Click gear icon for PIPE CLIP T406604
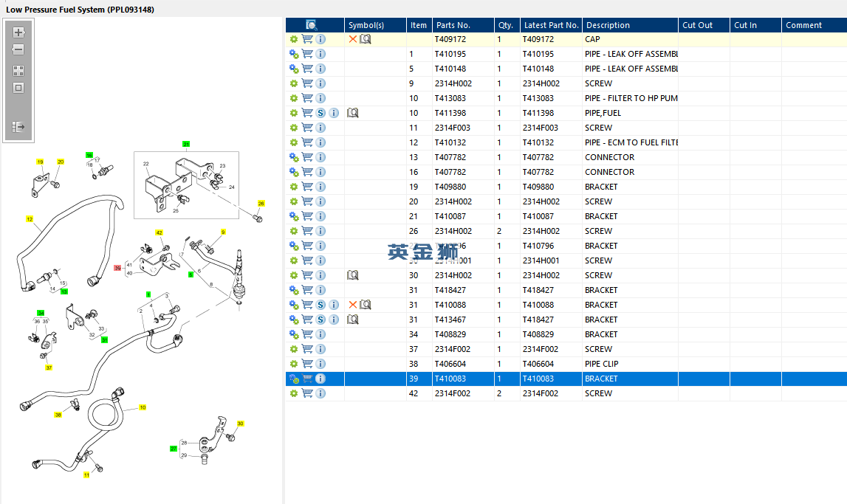The width and height of the screenshot is (847, 504). pos(294,364)
